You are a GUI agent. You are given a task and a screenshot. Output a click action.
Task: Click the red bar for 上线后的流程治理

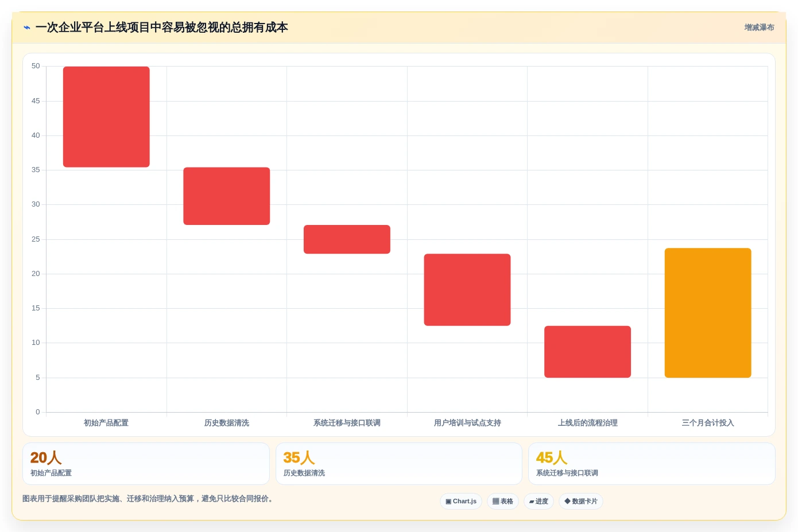point(587,352)
